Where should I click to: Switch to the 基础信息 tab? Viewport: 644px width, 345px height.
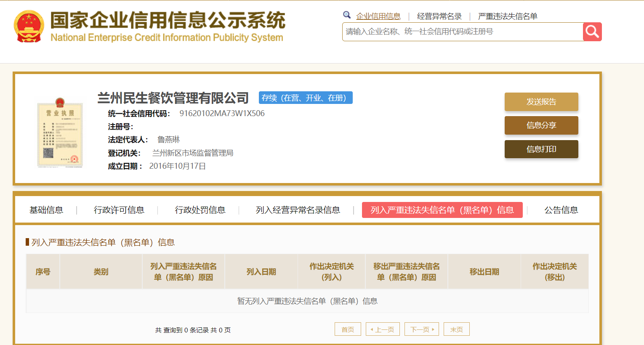(46, 210)
